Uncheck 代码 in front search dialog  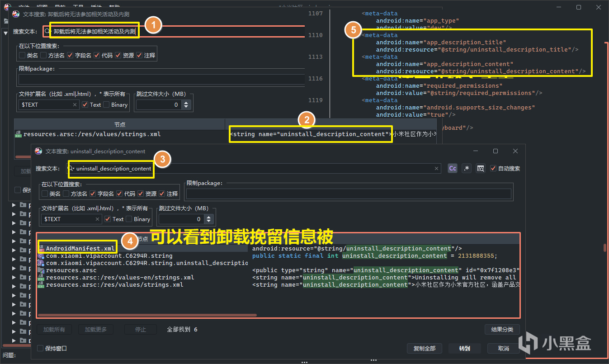[x=119, y=194]
